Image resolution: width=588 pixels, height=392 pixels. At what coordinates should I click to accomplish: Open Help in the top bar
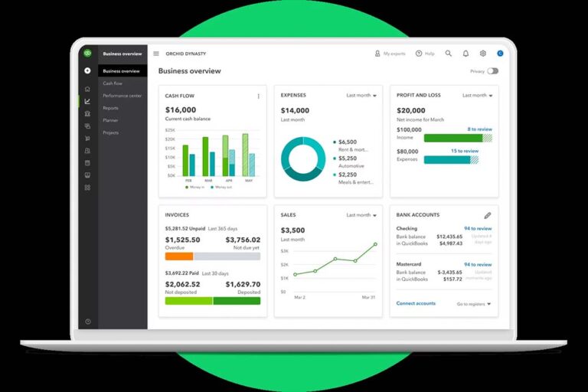pos(425,54)
